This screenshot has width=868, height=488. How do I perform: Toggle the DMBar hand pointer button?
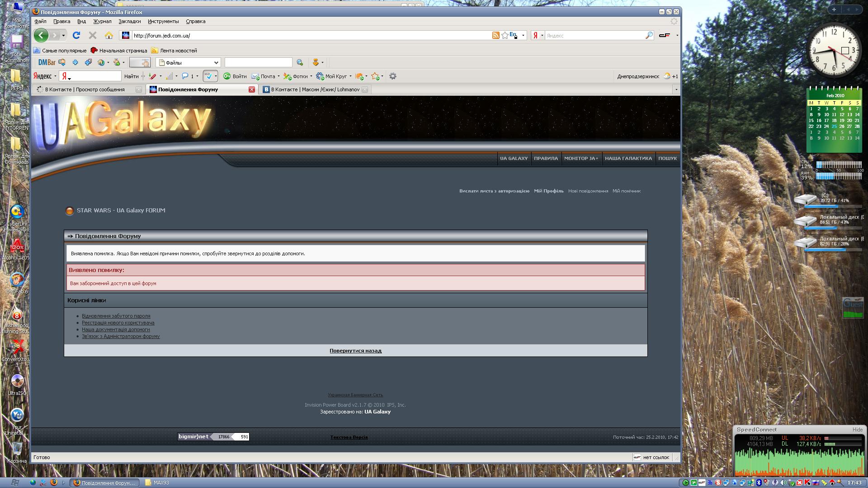click(x=140, y=62)
